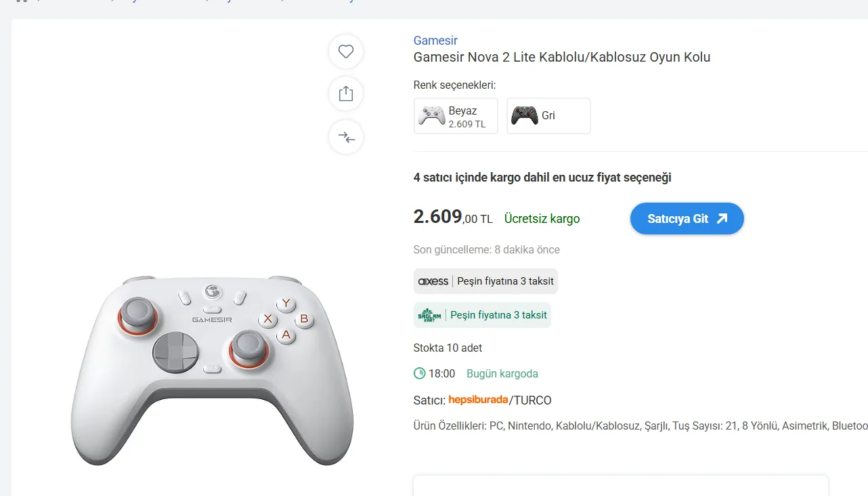868x496 pixels.
Task: Click the Ücretsiz kargo label
Action: point(542,219)
